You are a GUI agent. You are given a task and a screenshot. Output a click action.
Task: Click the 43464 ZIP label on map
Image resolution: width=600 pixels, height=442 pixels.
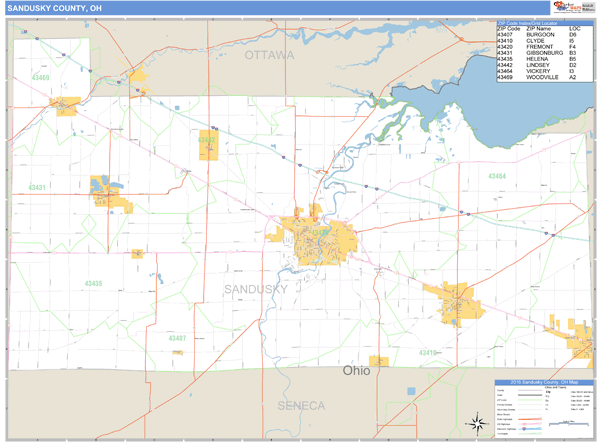[497, 176]
